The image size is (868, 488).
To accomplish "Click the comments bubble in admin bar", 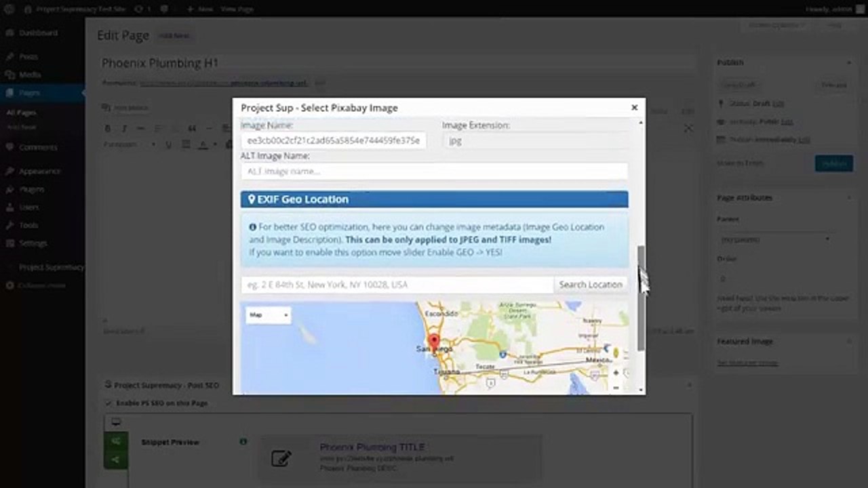I will point(166,9).
